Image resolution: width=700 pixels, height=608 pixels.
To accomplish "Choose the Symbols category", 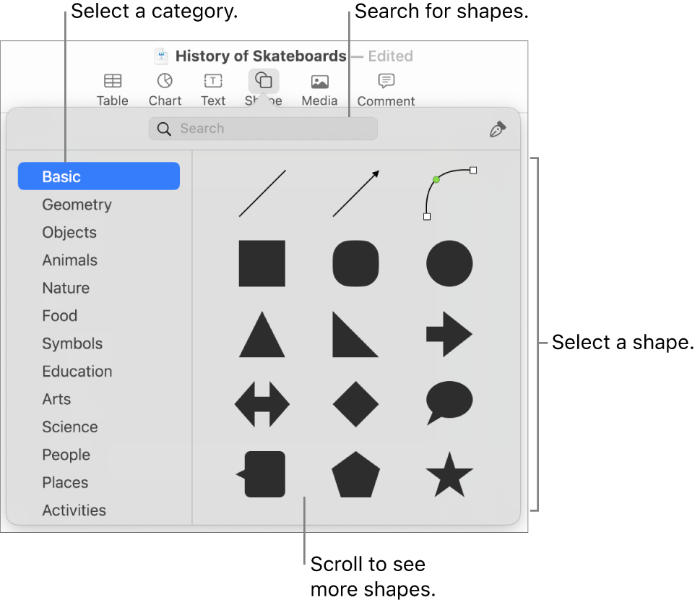I will point(72,343).
